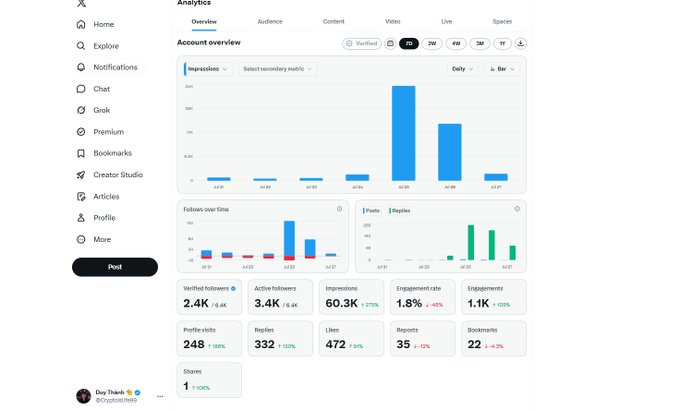Toggle the Posts series legend

[x=371, y=210]
